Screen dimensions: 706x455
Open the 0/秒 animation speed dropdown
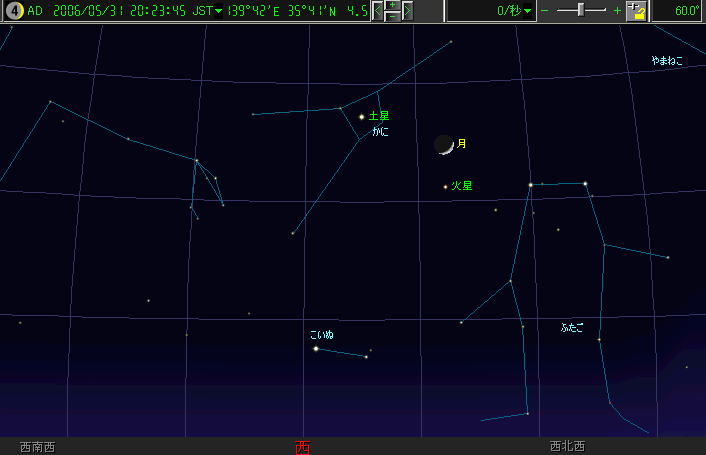[527, 11]
